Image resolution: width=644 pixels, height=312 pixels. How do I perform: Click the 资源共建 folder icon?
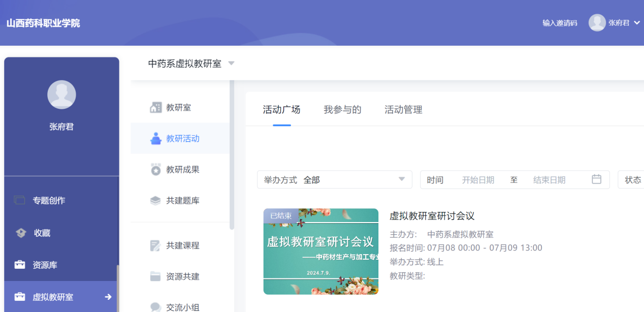(155, 276)
